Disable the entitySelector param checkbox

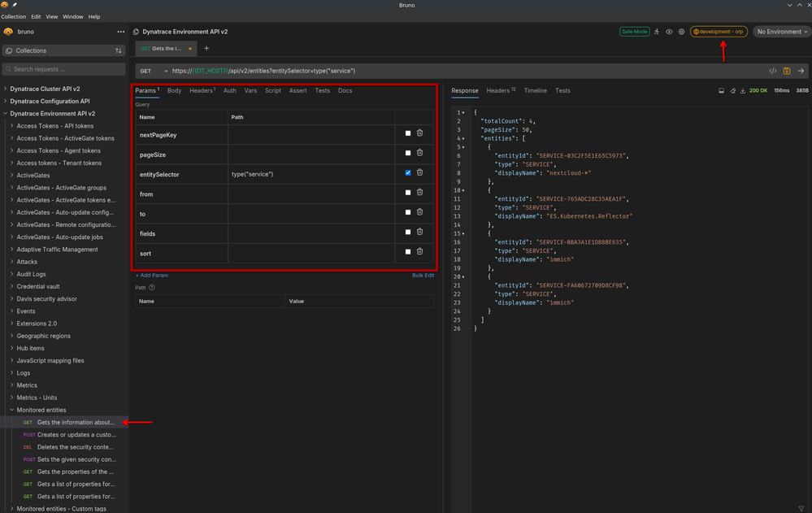click(x=408, y=172)
